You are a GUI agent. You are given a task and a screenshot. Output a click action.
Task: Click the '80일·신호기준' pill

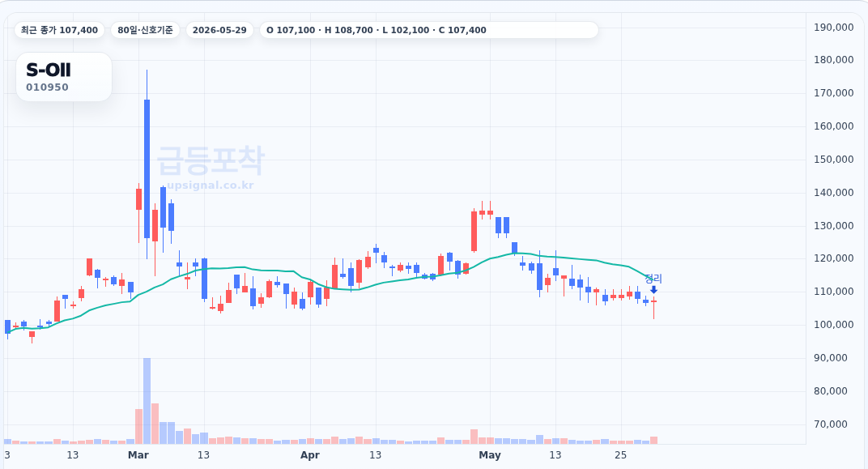(145, 30)
